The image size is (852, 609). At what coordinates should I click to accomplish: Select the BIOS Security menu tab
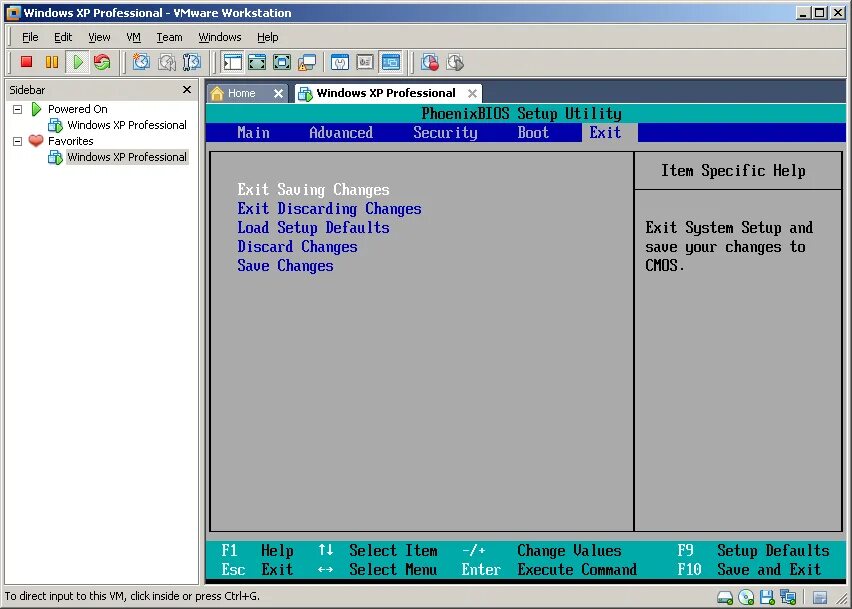[x=445, y=133]
